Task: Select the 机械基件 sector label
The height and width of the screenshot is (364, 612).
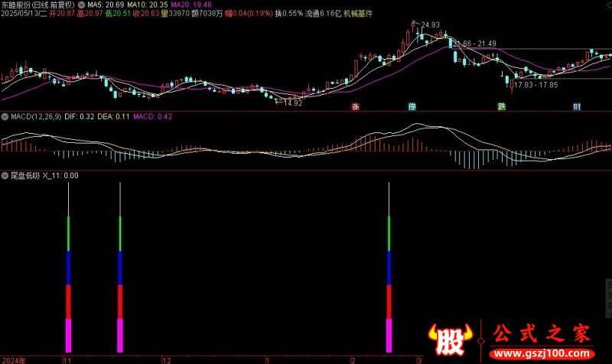Action: pos(358,14)
